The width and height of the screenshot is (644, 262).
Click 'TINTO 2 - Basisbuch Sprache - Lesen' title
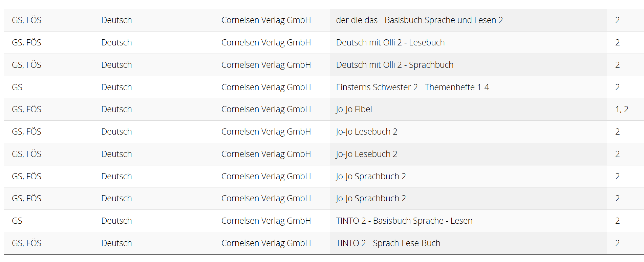click(x=404, y=221)
